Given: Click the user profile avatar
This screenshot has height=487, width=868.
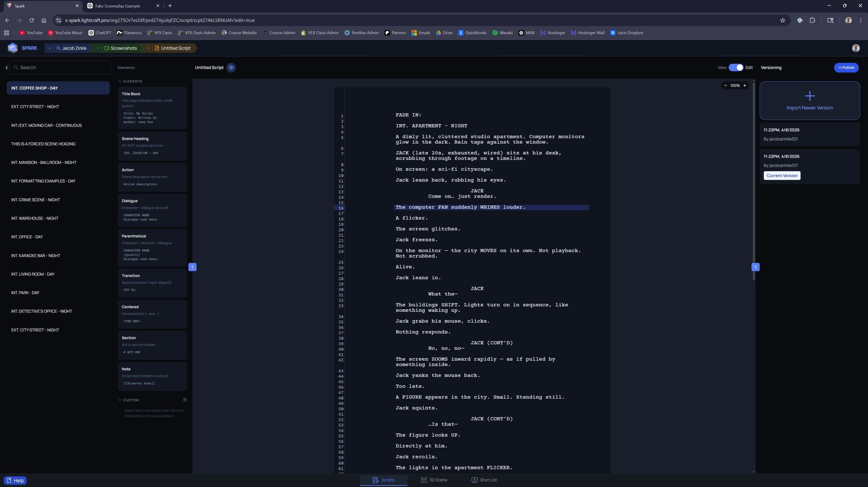Looking at the screenshot, I should pyautogui.click(x=856, y=48).
